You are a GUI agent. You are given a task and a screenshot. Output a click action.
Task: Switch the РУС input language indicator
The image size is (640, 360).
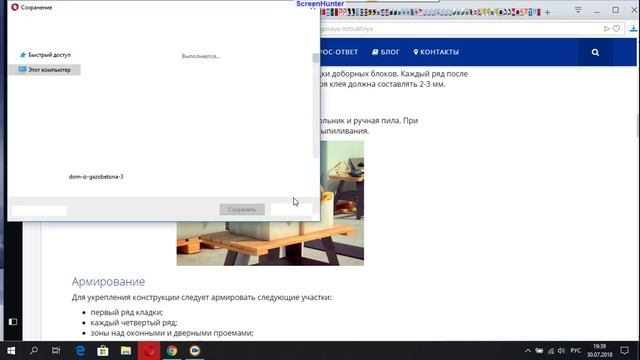(x=576, y=351)
